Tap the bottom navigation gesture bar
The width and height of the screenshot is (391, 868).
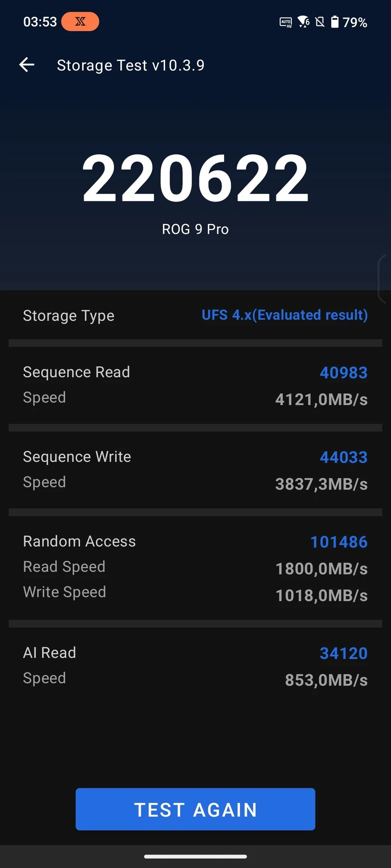(195, 856)
